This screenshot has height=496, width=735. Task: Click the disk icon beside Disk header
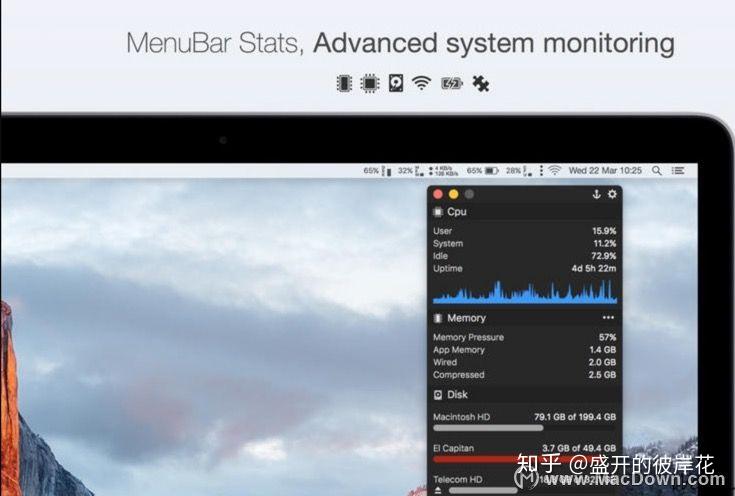pyautogui.click(x=438, y=395)
